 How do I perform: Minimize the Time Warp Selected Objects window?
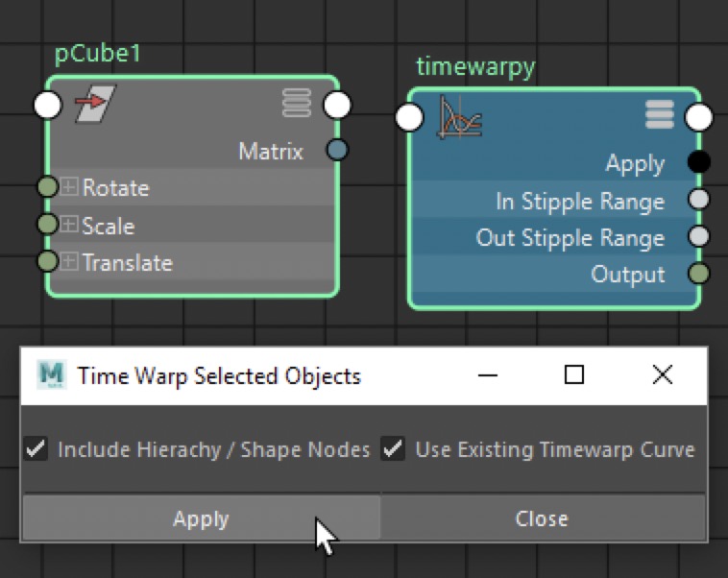[488, 374]
